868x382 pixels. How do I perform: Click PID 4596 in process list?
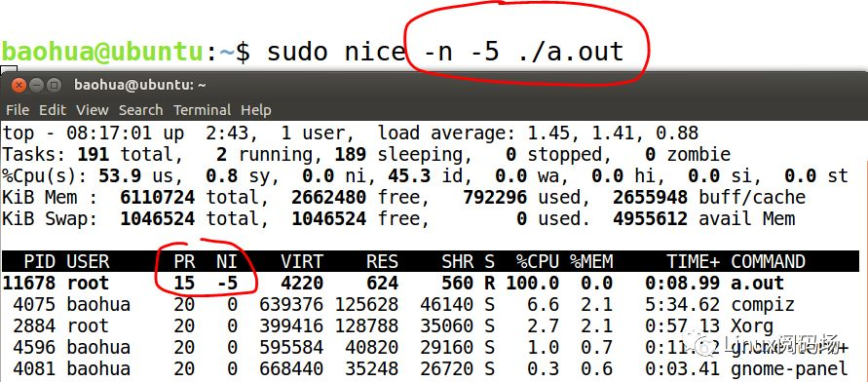point(34,347)
